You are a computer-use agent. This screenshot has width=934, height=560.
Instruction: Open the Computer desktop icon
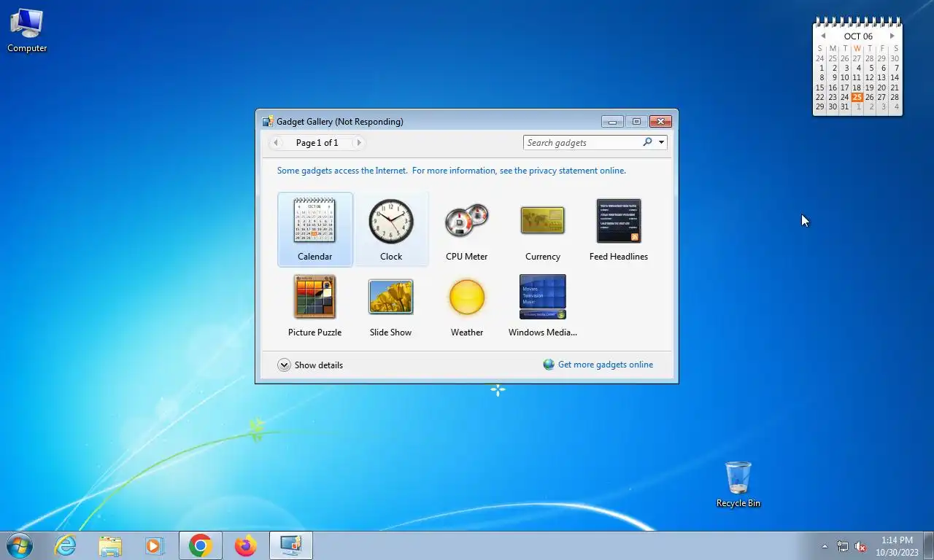point(27,31)
